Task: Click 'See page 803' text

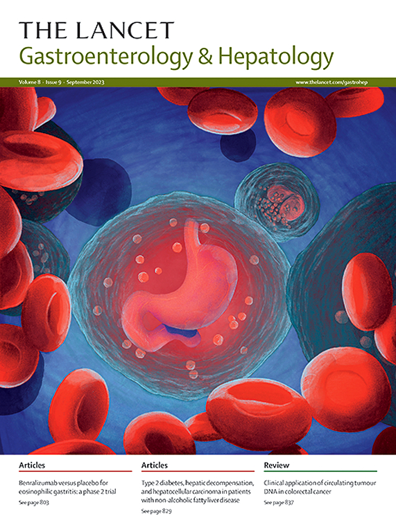Action: pyautogui.click(x=34, y=502)
